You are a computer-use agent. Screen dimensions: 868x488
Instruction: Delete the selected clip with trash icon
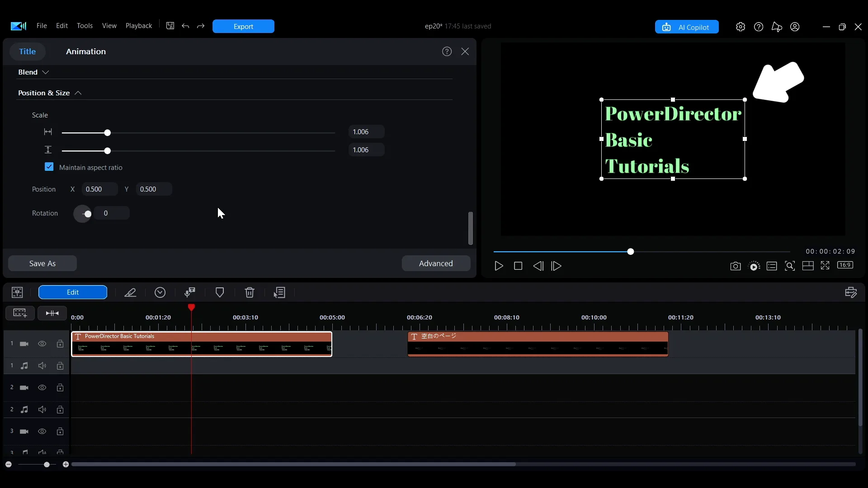click(250, 292)
